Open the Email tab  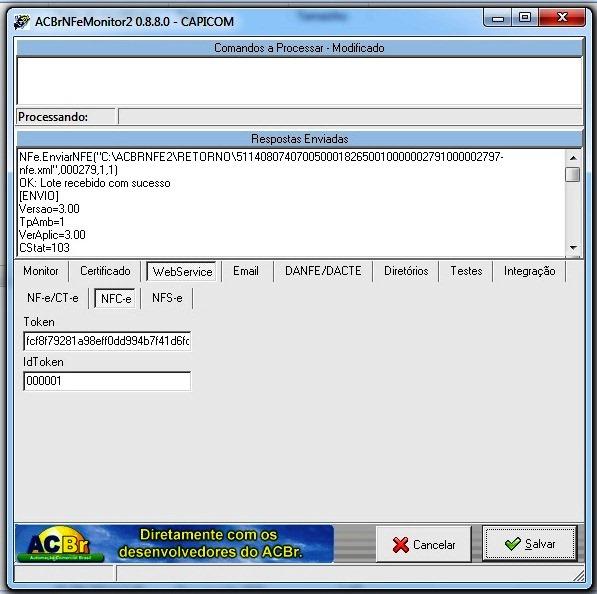coord(246,271)
